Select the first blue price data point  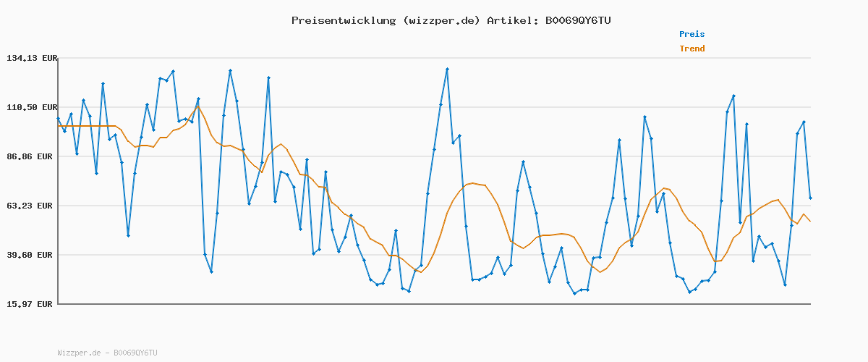pyautogui.click(x=58, y=118)
